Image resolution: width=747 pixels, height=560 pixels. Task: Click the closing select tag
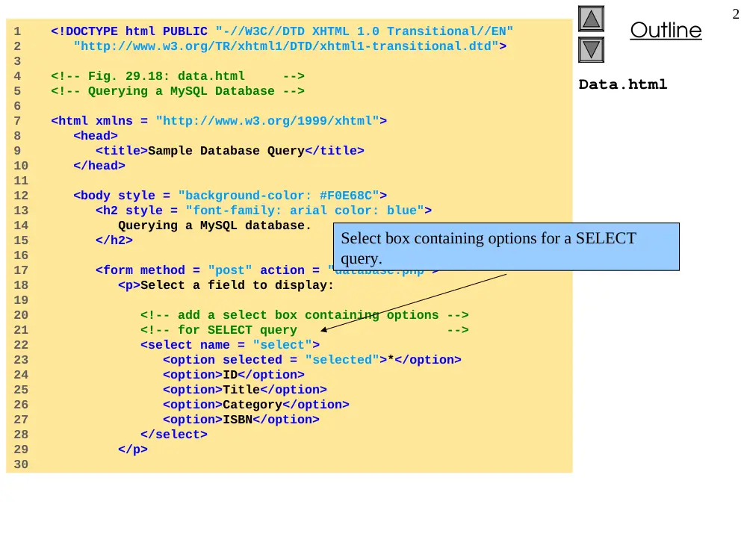coord(174,435)
